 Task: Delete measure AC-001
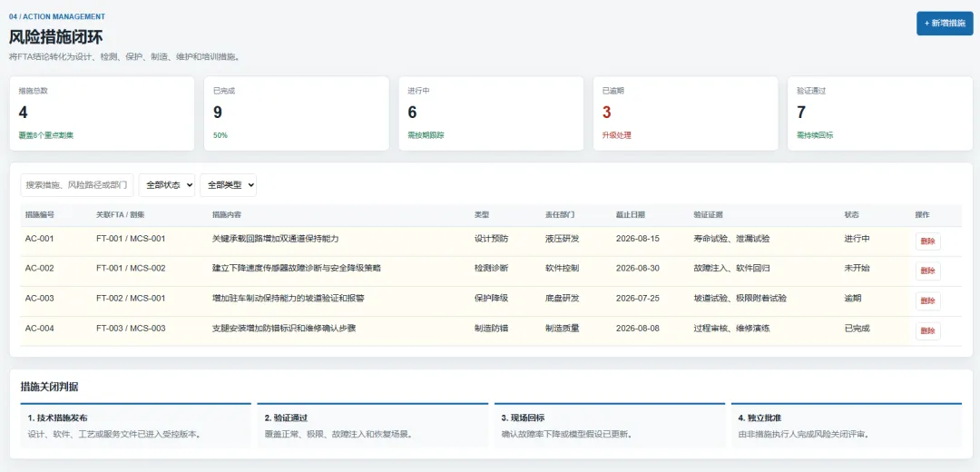click(x=927, y=241)
